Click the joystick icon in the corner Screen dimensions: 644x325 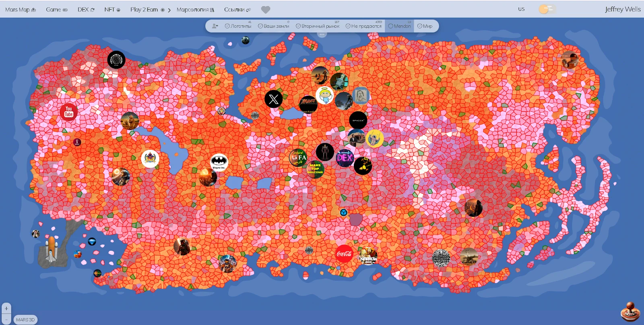[x=630, y=312]
